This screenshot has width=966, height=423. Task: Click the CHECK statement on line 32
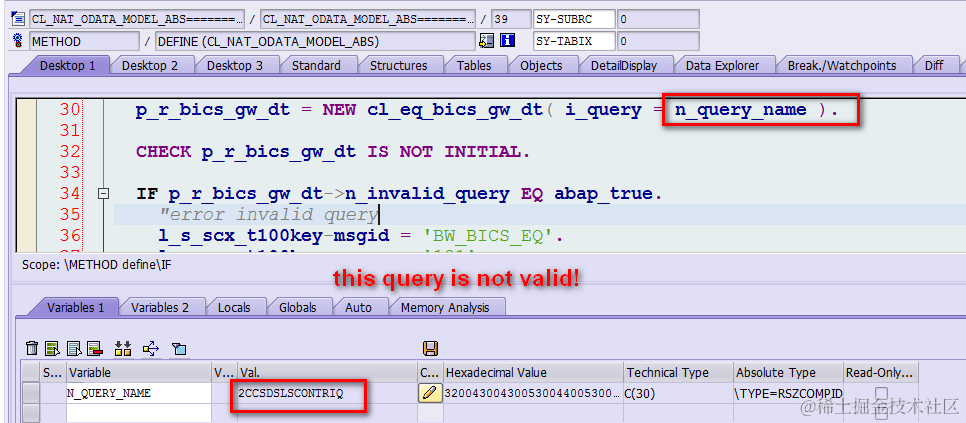coord(333,152)
